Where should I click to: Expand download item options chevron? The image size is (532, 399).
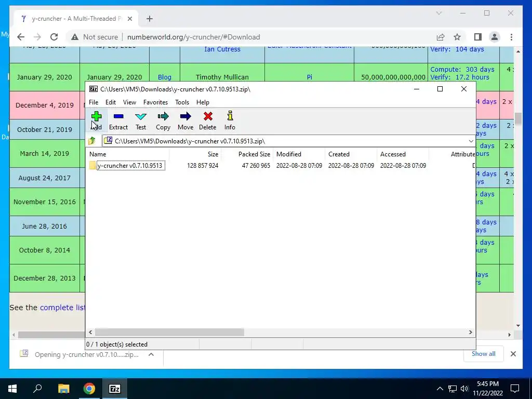coord(151,354)
